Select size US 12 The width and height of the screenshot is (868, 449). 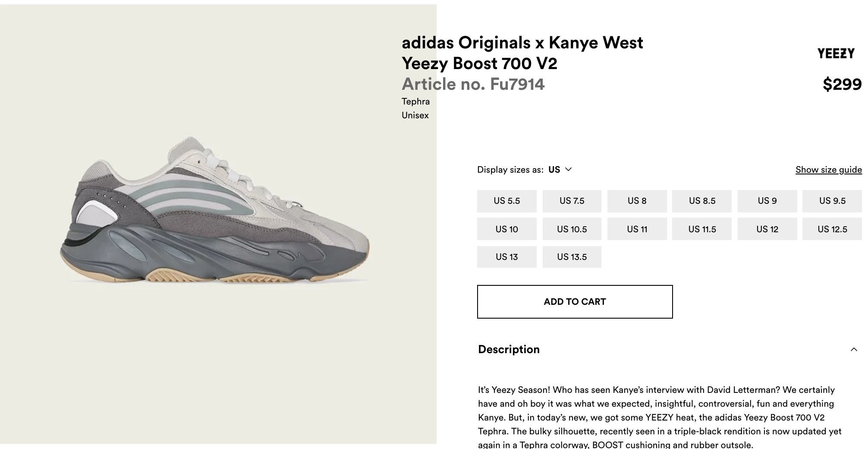point(767,229)
